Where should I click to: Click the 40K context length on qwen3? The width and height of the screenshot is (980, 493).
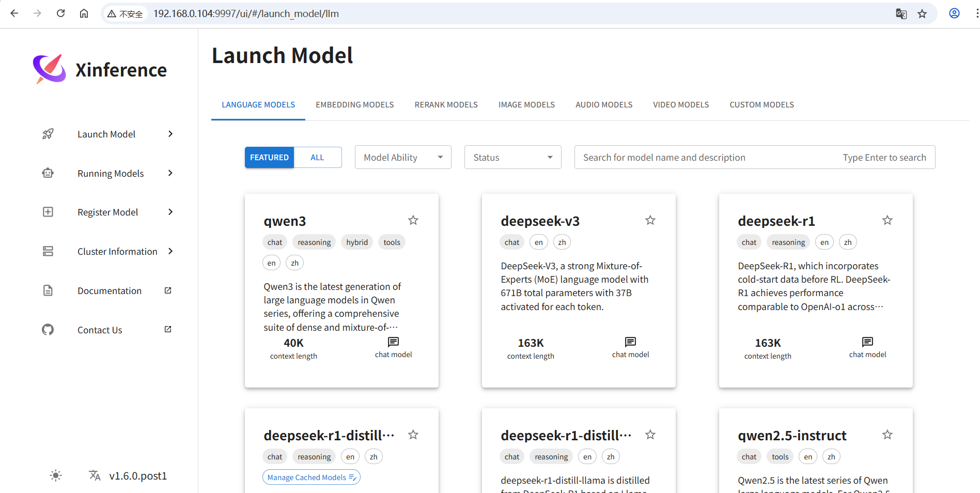click(x=293, y=343)
